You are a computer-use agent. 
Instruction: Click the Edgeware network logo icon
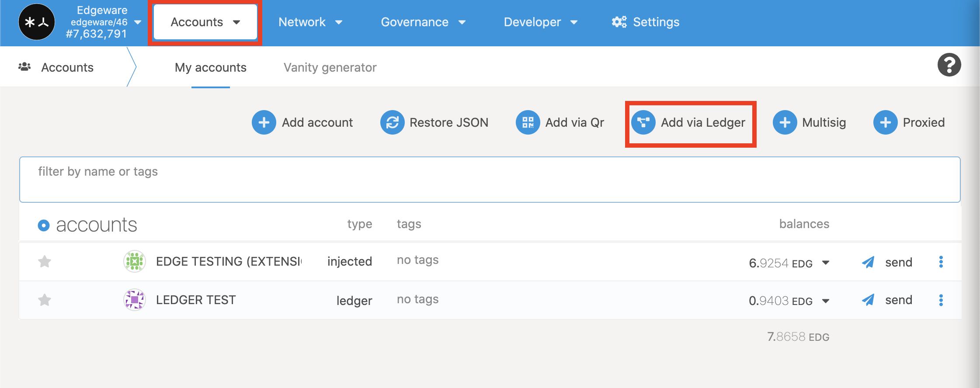click(x=37, y=22)
